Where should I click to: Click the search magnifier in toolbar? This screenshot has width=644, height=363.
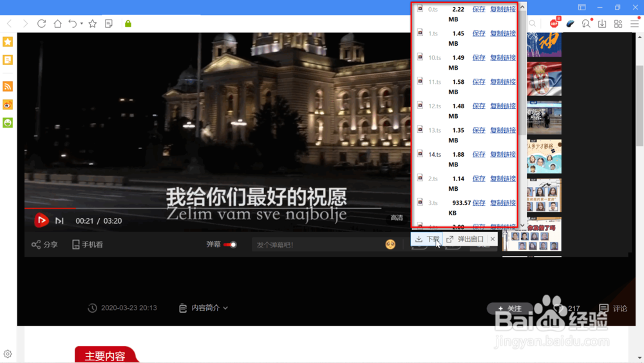pyautogui.click(x=533, y=24)
